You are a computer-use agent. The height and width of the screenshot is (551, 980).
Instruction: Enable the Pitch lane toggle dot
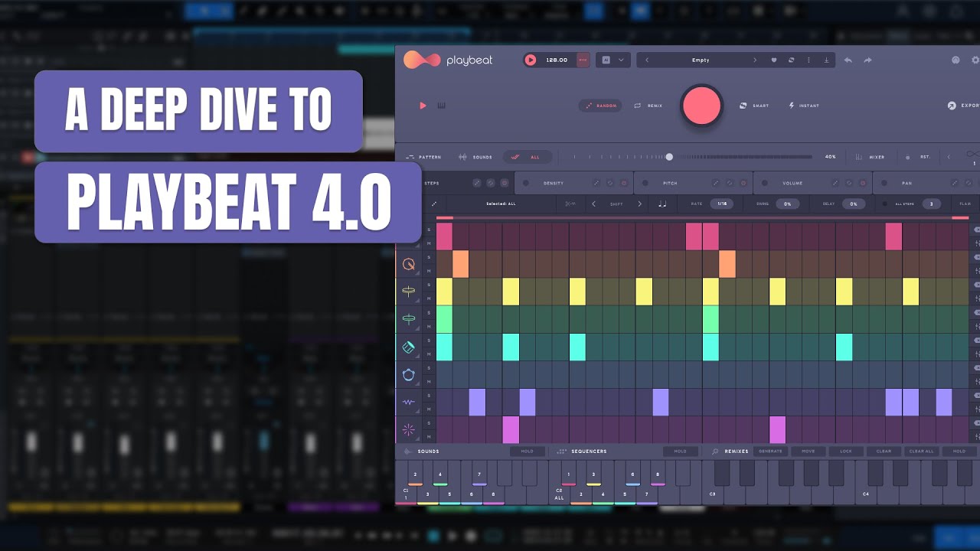(645, 183)
